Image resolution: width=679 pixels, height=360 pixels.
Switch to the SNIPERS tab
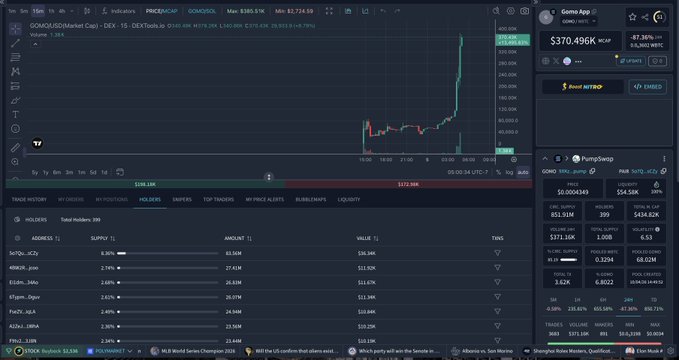click(182, 199)
